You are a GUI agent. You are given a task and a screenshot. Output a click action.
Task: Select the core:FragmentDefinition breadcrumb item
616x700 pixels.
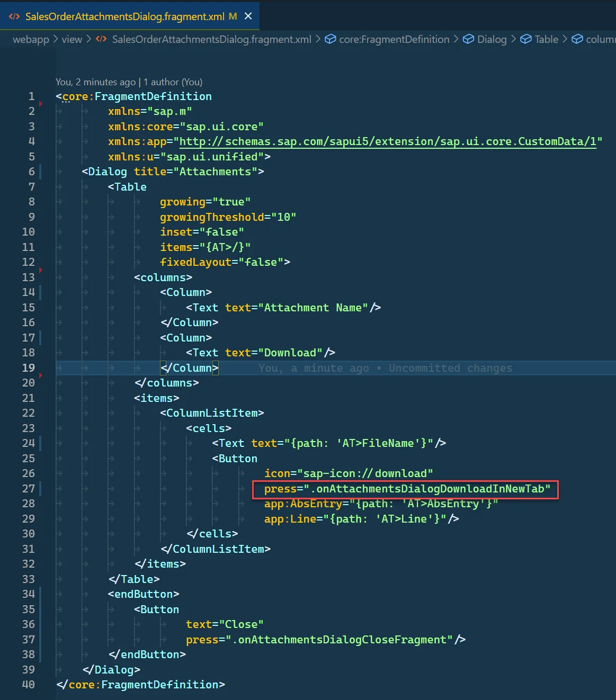tap(394, 39)
